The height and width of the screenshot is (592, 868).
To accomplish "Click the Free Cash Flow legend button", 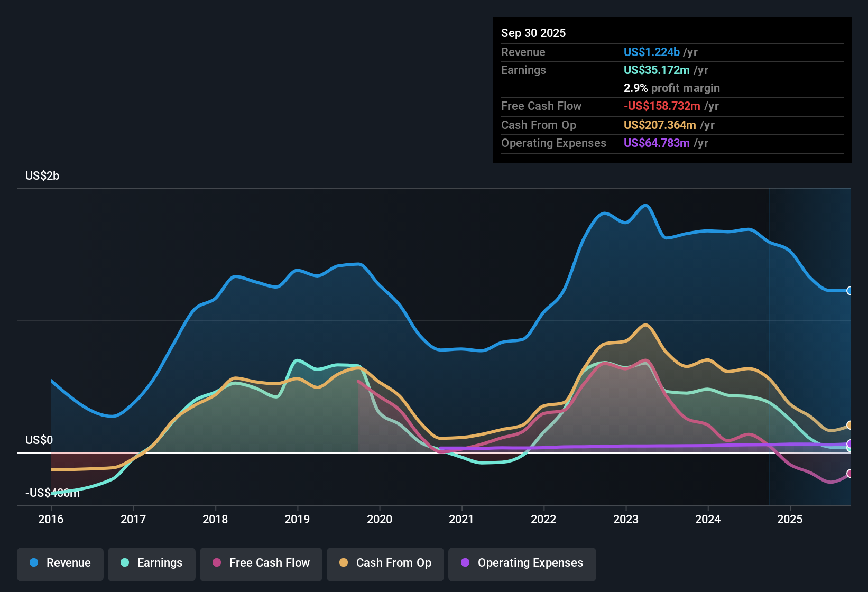I will [261, 563].
